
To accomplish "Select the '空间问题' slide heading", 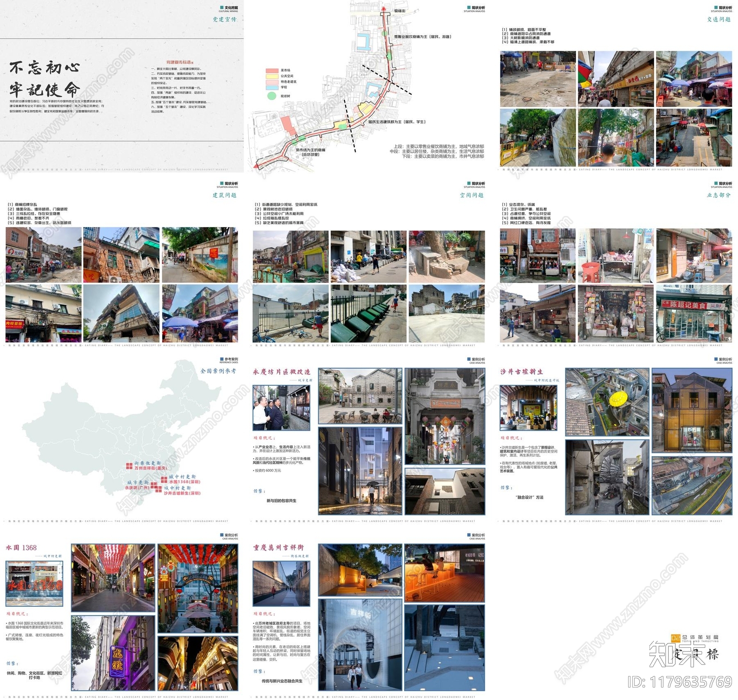I will click(x=471, y=195).
